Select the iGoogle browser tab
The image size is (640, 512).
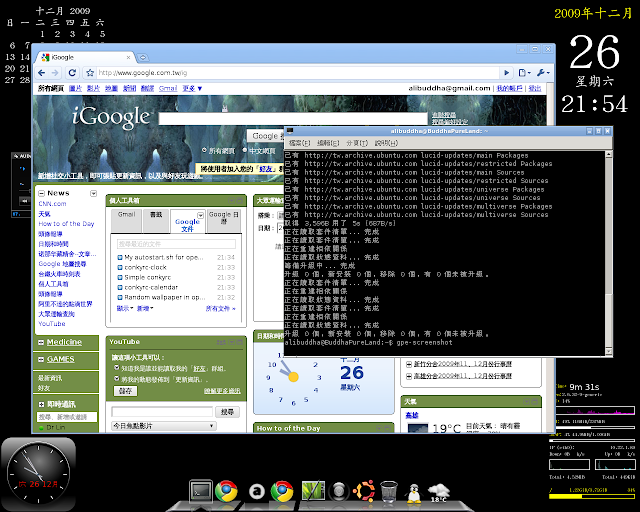click(x=85, y=58)
